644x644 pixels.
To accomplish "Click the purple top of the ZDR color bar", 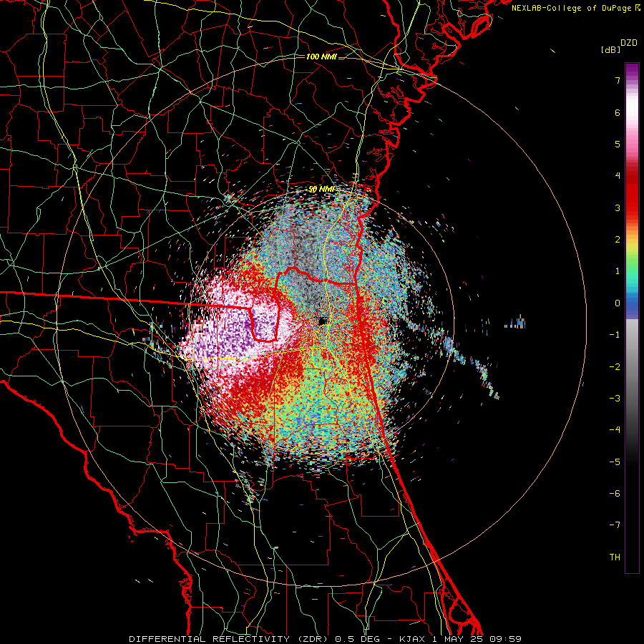I will tap(632, 70).
